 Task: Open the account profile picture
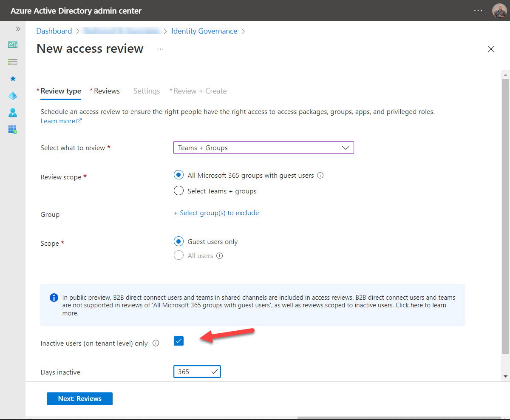coord(499,11)
